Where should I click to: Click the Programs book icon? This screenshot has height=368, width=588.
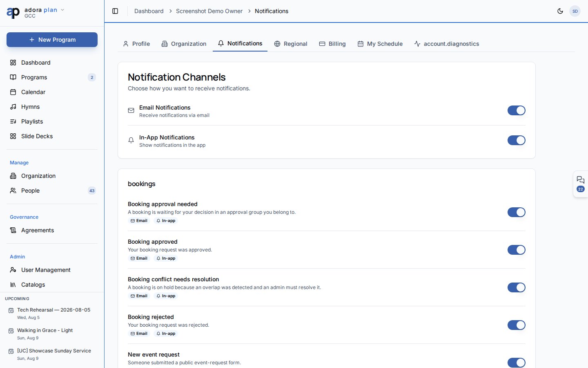(x=13, y=77)
